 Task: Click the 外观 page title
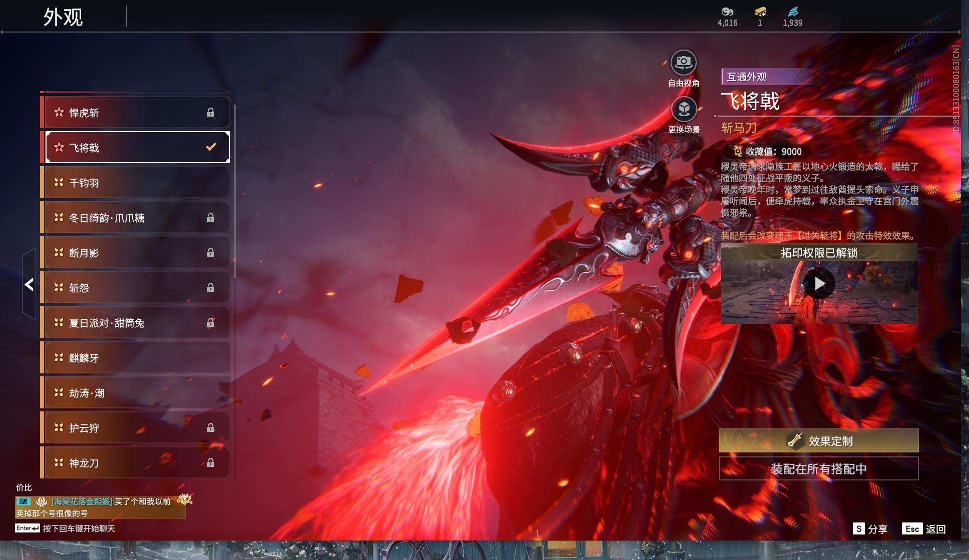coord(63,17)
